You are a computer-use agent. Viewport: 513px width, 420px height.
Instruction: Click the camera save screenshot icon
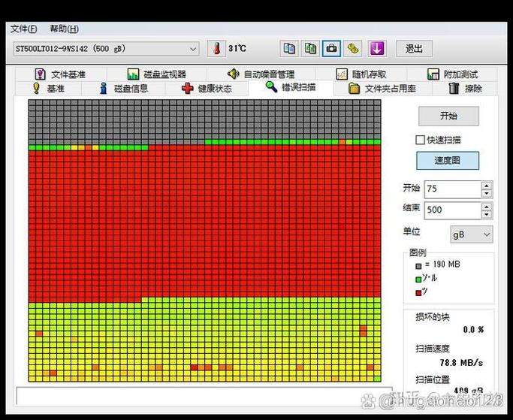click(x=331, y=49)
